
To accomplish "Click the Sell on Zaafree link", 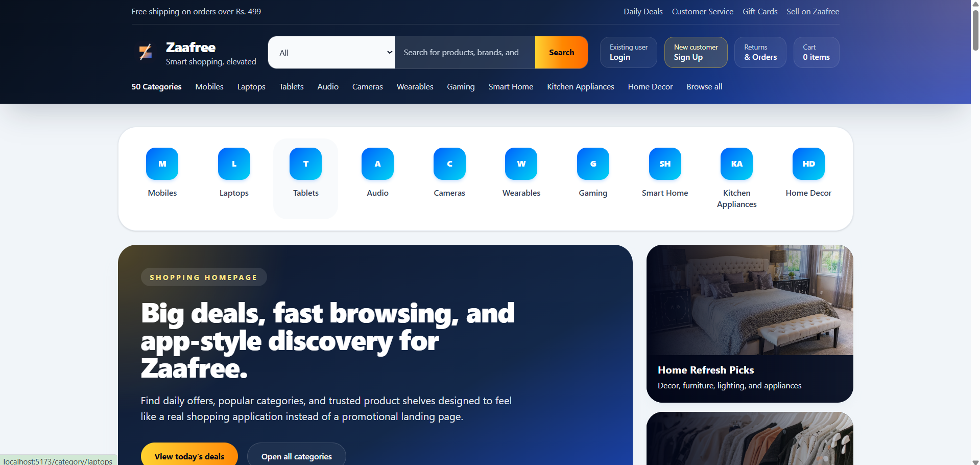I will point(812,11).
